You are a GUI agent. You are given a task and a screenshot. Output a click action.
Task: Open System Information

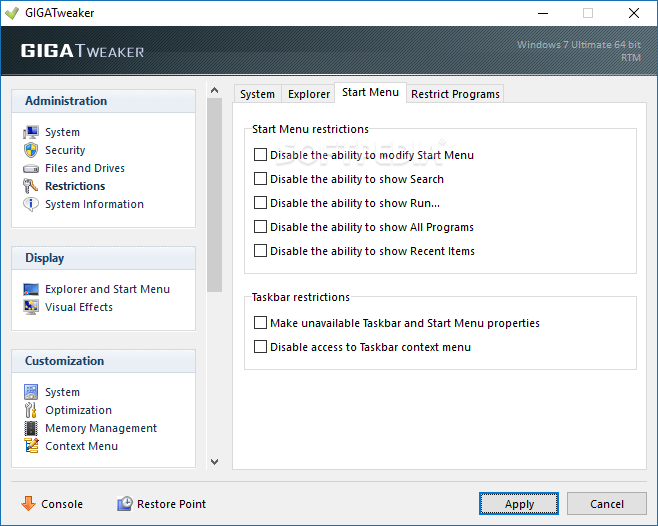(x=94, y=204)
